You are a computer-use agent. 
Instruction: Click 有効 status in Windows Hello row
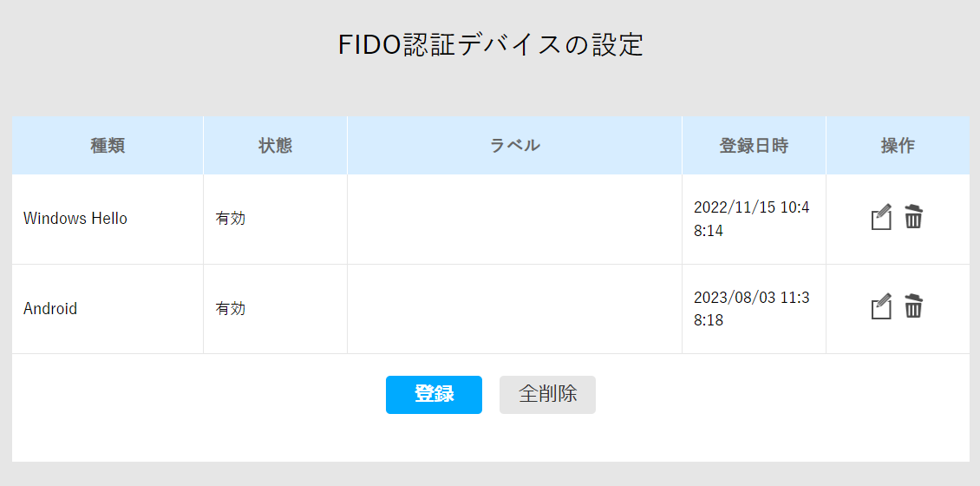(x=231, y=219)
